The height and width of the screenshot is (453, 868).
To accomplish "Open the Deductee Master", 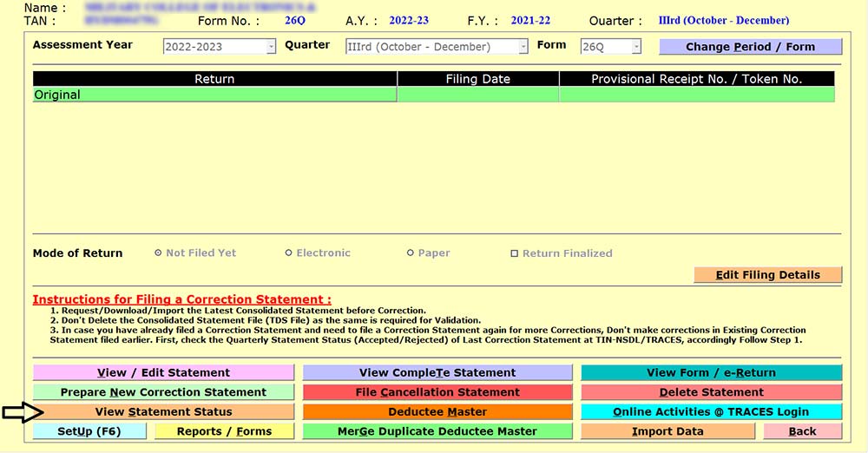I will tap(437, 411).
